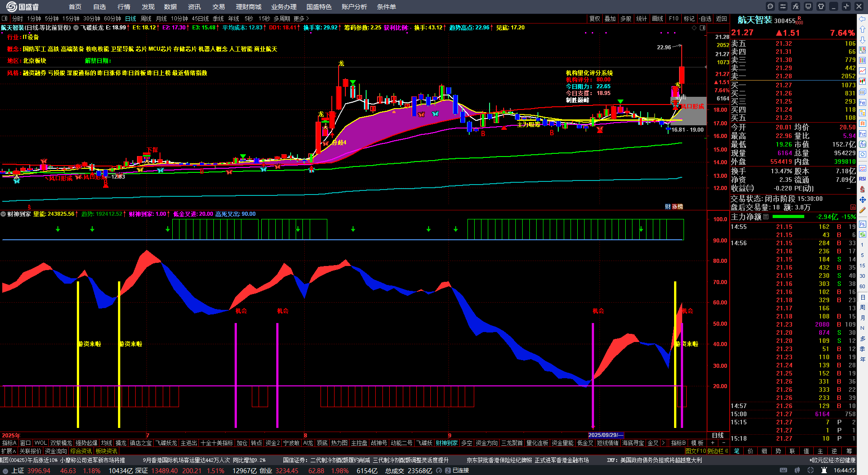Open the skin theme shirt icon

click(821, 6)
